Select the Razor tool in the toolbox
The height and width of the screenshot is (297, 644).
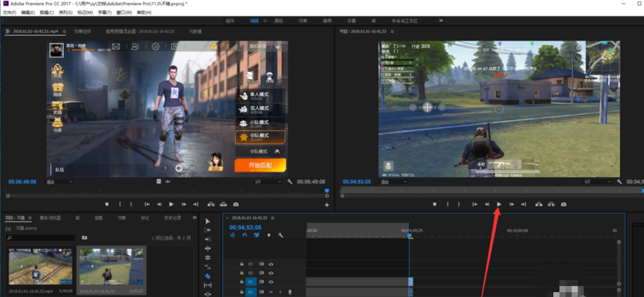208,276
